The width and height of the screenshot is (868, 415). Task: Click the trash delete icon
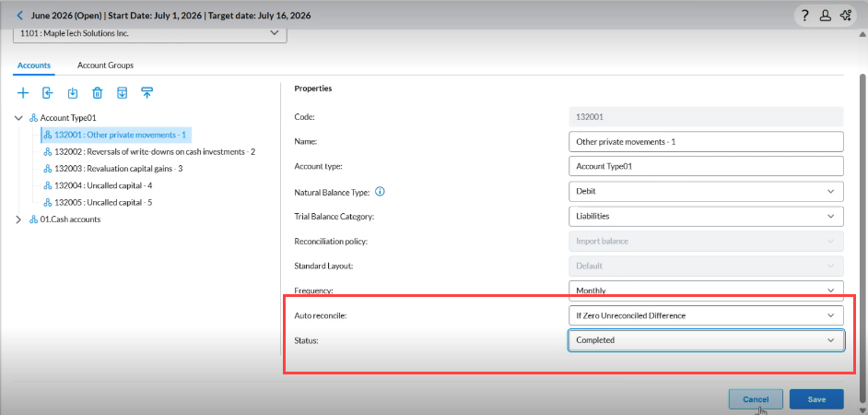click(x=98, y=93)
